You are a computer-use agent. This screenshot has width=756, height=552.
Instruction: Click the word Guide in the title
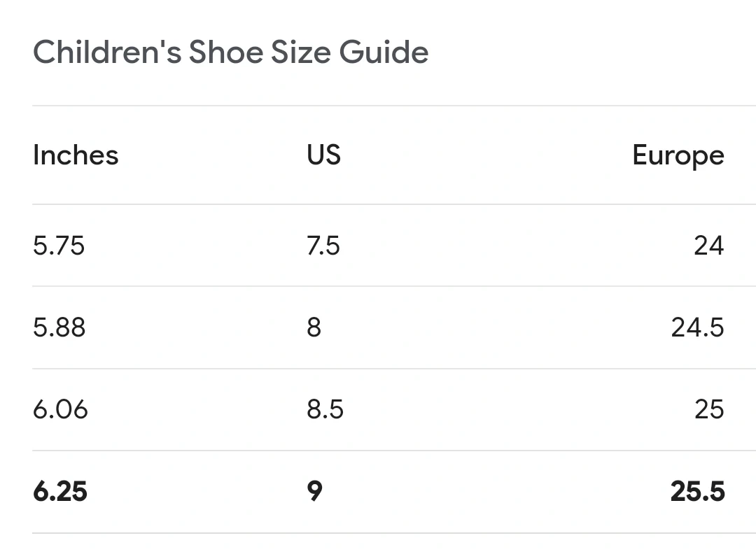pos(384,52)
